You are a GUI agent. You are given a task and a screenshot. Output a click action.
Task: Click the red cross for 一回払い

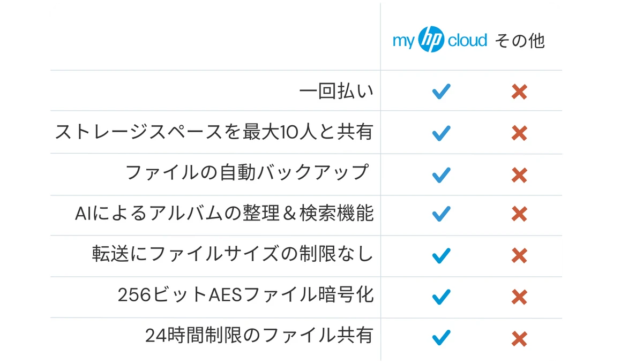point(519,92)
